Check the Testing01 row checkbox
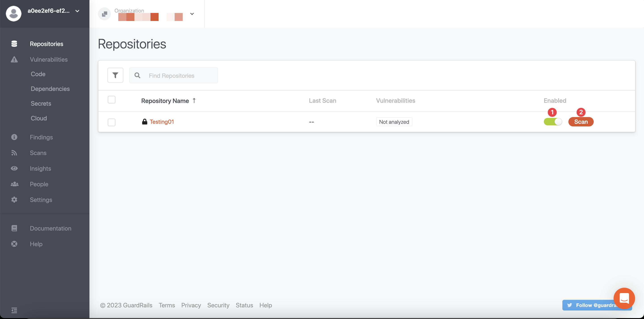The height and width of the screenshot is (319, 644). pyautogui.click(x=112, y=122)
